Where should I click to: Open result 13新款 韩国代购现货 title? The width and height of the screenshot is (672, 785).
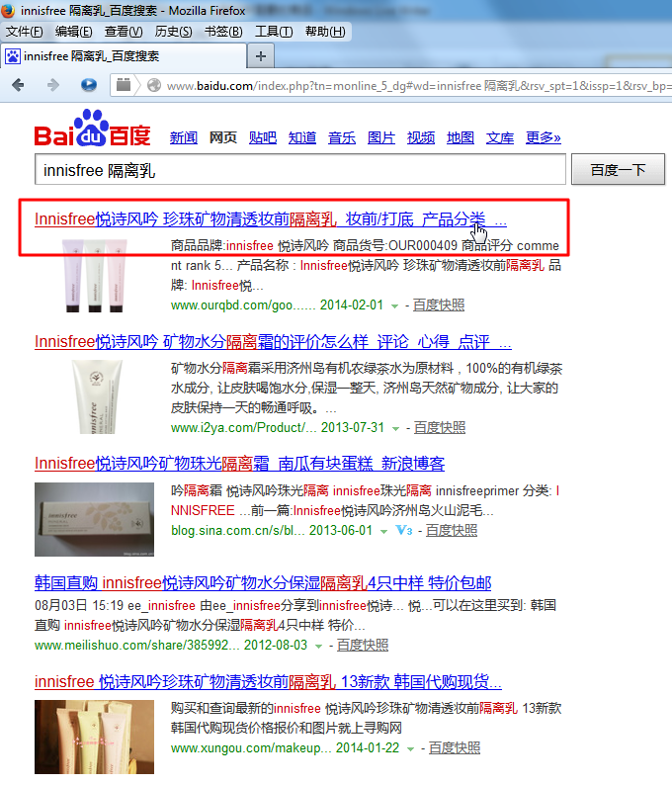point(268,682)
